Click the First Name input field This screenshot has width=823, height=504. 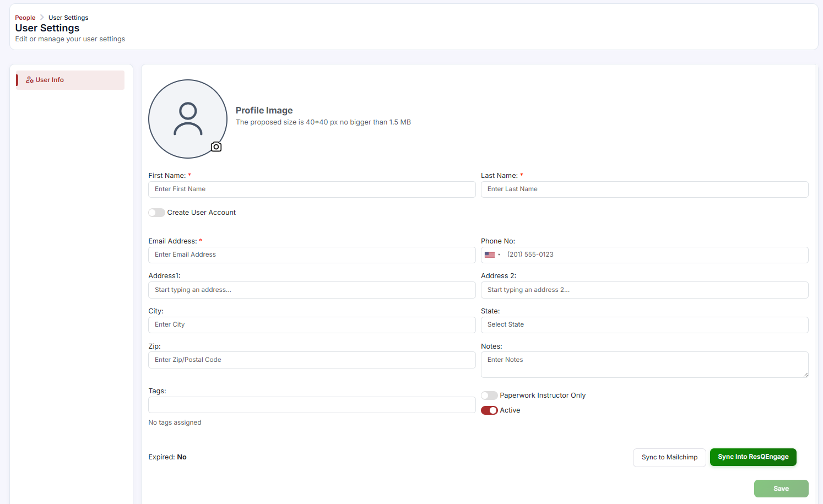[x=312, y=189]
